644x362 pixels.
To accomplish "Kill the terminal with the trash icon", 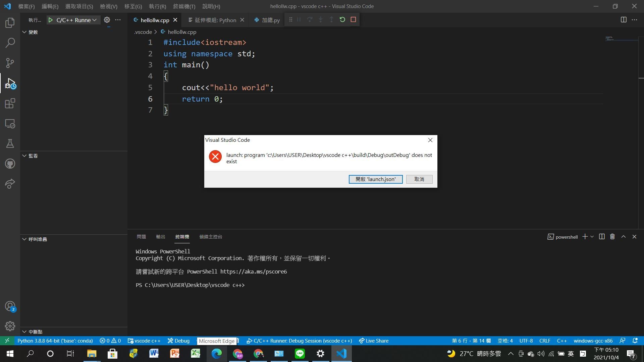I will click(612, 237).
